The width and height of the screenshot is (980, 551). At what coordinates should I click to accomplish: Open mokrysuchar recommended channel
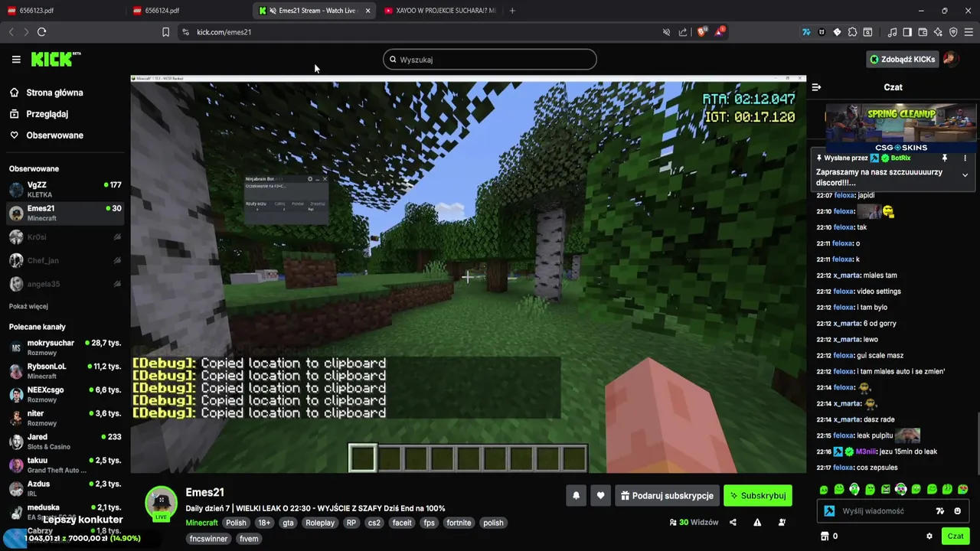(65, 347)
